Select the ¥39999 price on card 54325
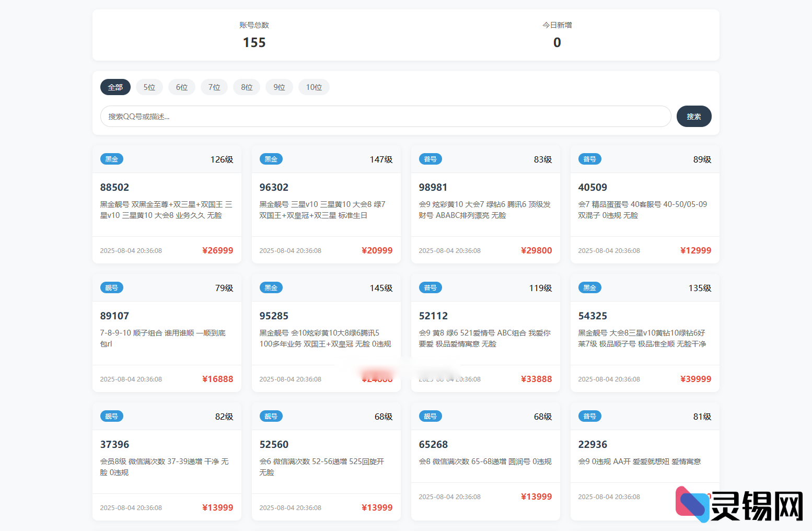This screenshot has width=812, height=531. [x=695, y=379]
